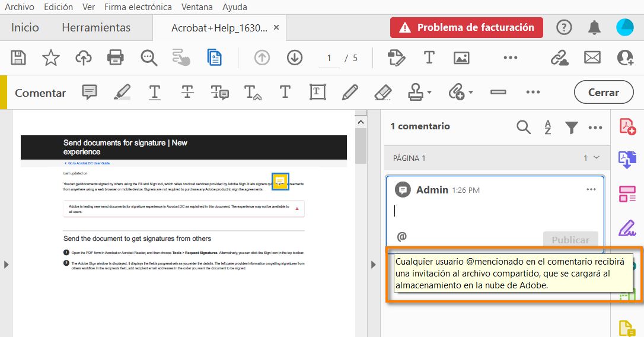Upload file to cloud icon
Screen dimensions: 644x337
[x=84, y=58]
